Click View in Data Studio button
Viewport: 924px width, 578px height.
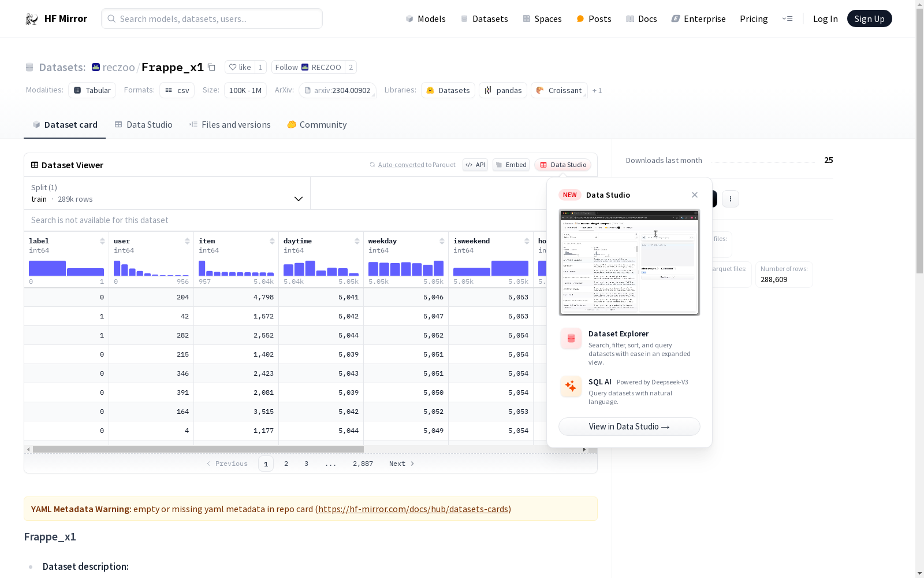click(x=629, y=427)
